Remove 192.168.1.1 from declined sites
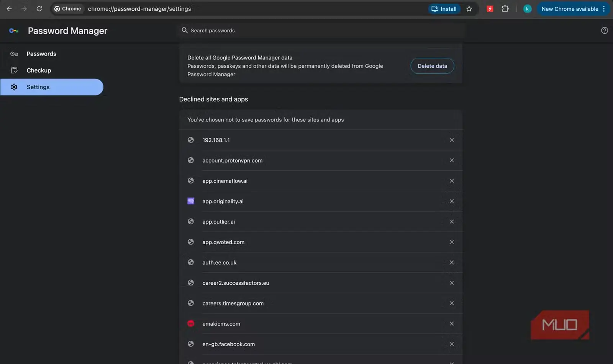The width and height of the screenshot is (613, 364). coord(452,140)
